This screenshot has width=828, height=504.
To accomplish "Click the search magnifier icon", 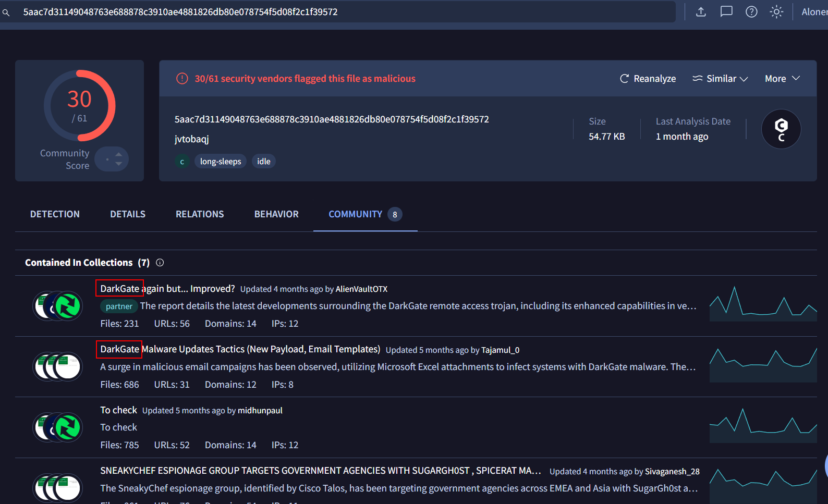I will click(x=6, y=13).
